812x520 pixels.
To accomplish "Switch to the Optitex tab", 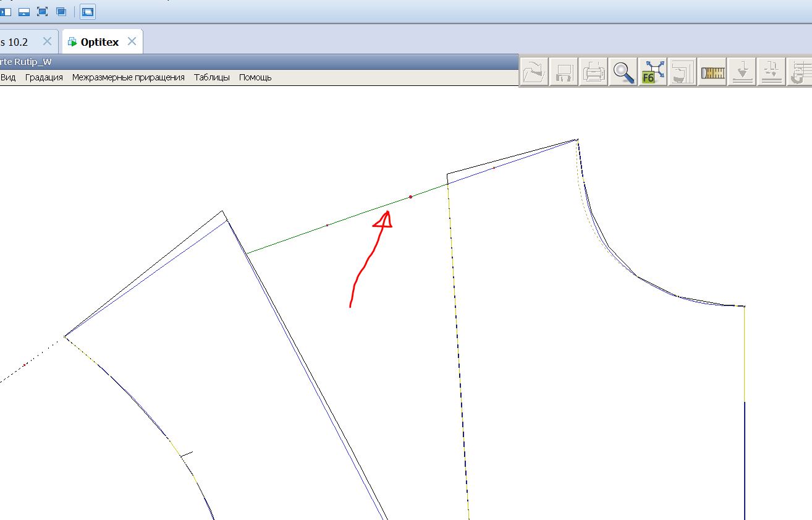I will 99,42.
